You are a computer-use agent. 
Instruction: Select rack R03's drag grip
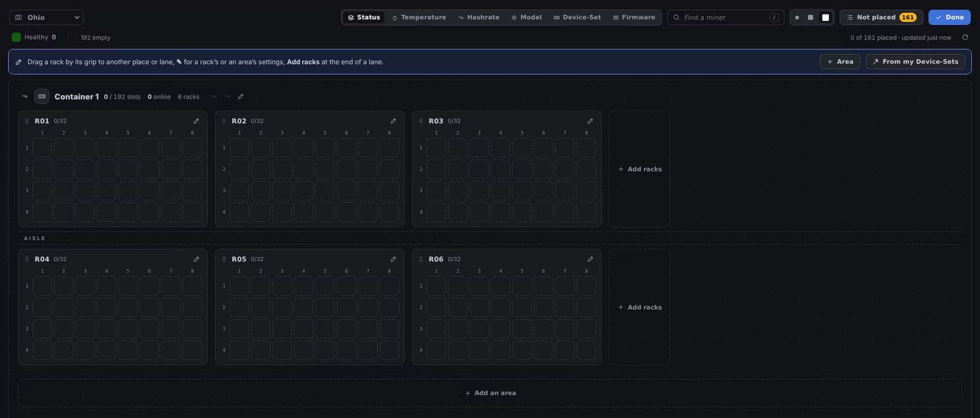(421, 121)
